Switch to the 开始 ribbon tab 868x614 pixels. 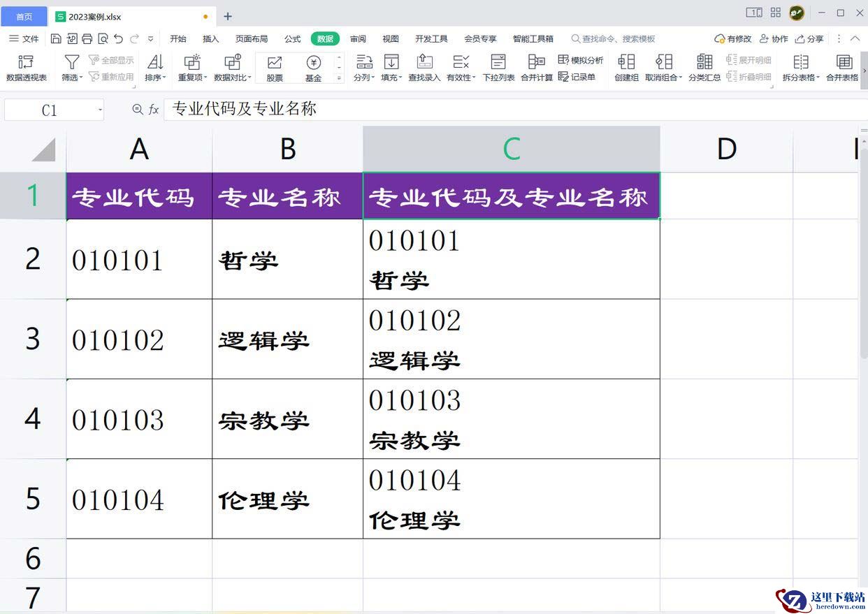tap(178, 39)
